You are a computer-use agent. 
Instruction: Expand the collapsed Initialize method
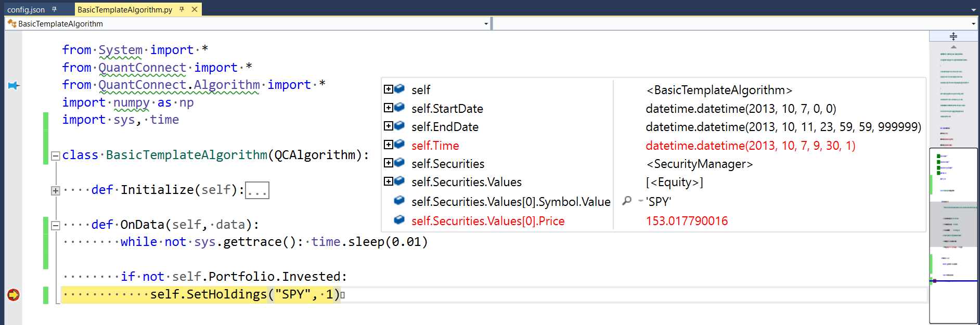55,191
